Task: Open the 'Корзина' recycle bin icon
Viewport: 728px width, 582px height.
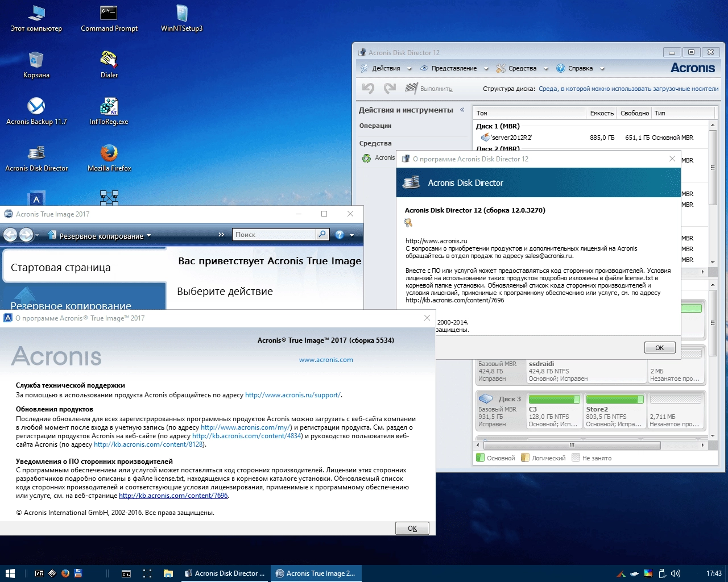Action: click(36, 65)
